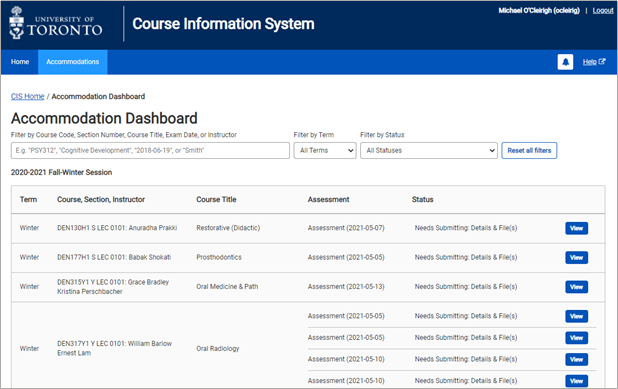Open the notifications bell icon

[565, 62]
